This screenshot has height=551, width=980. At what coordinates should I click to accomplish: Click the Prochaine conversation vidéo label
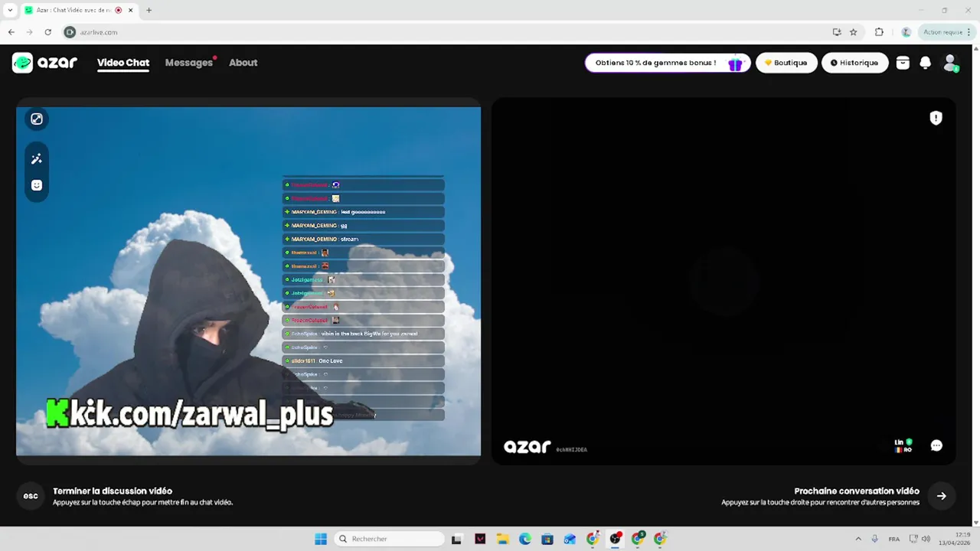click(x=857, y=491)
